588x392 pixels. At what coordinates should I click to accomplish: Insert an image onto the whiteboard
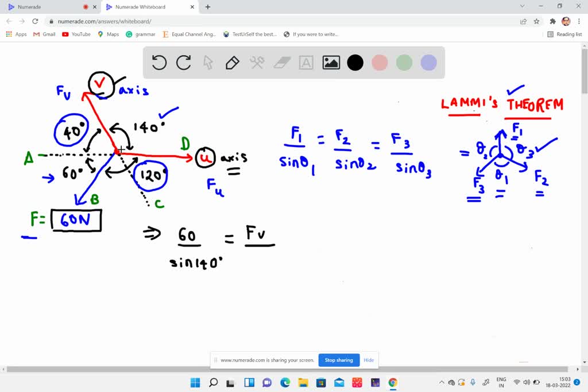pyautogui.click(x=331, y=63)
